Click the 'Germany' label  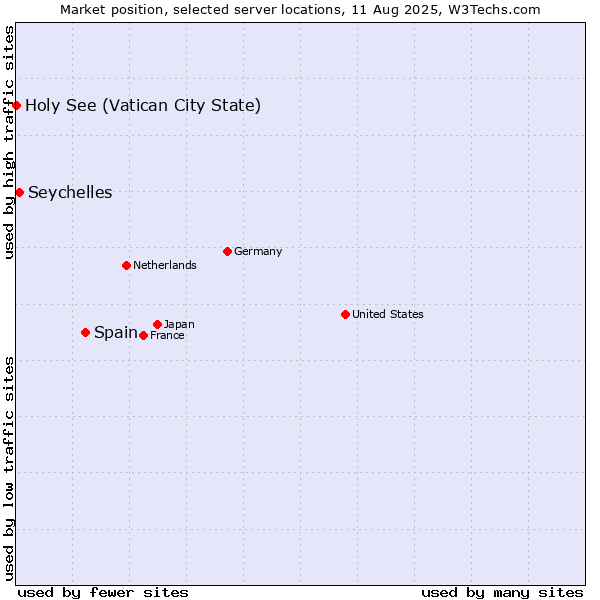point(258,251)
